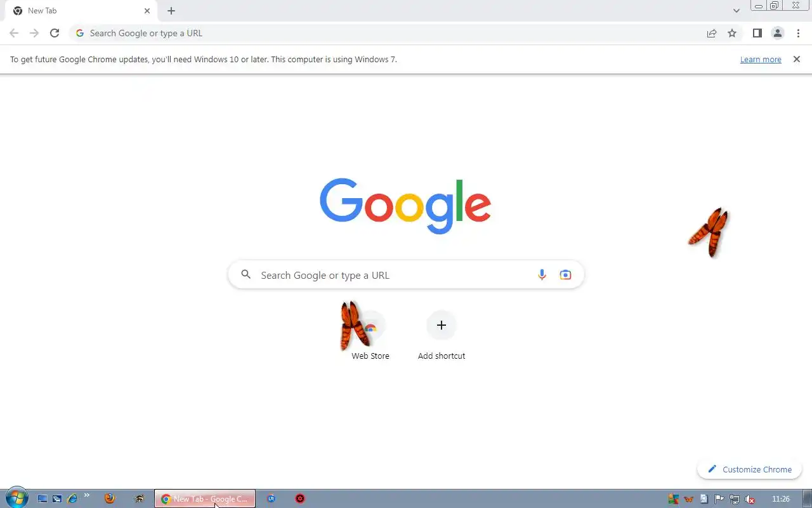Select the Chrome New Tab taskbar button

(205, 498)
